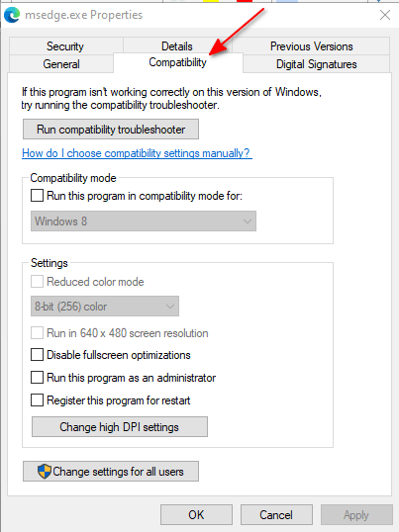Open the Windows 8 compatibility dropdown

pos(144,222)
